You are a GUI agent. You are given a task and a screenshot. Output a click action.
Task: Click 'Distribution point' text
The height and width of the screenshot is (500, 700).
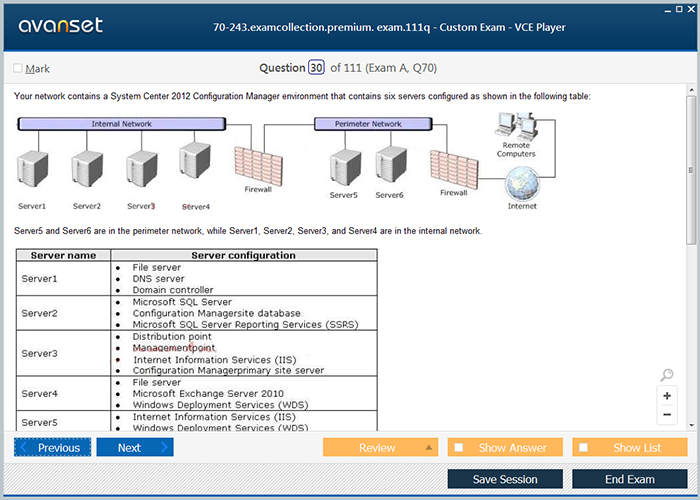172,337
